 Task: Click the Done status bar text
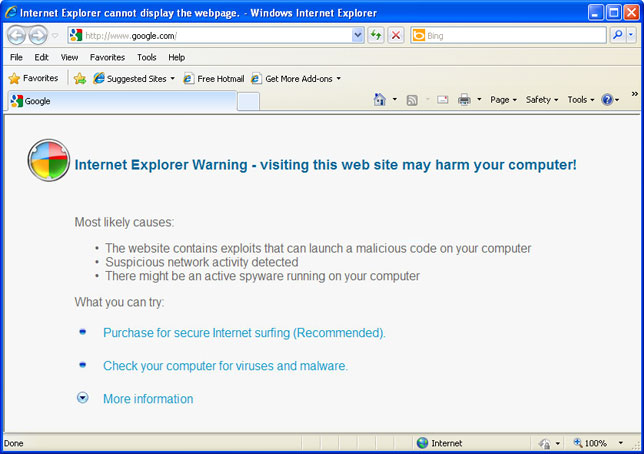[x=14, y=443]
